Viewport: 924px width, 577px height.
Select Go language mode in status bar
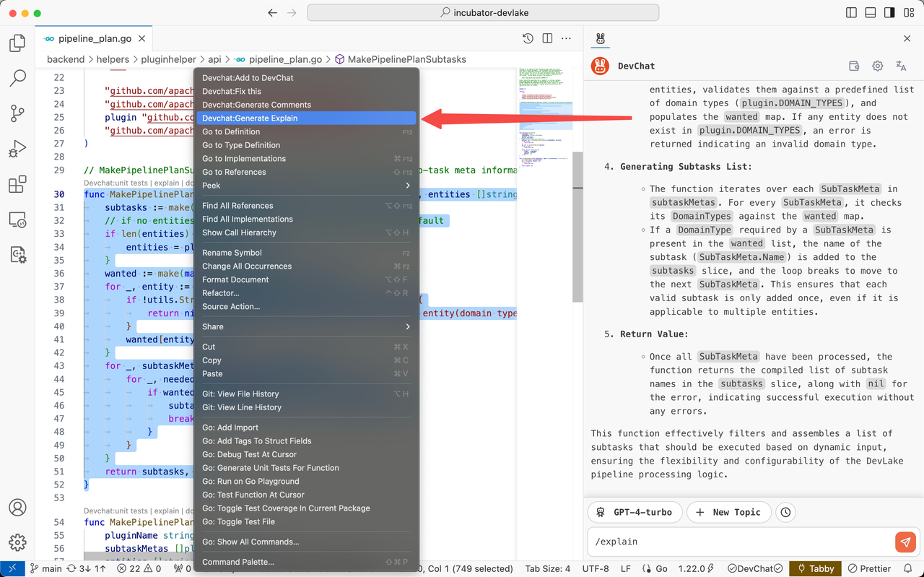tap(655, 569)
